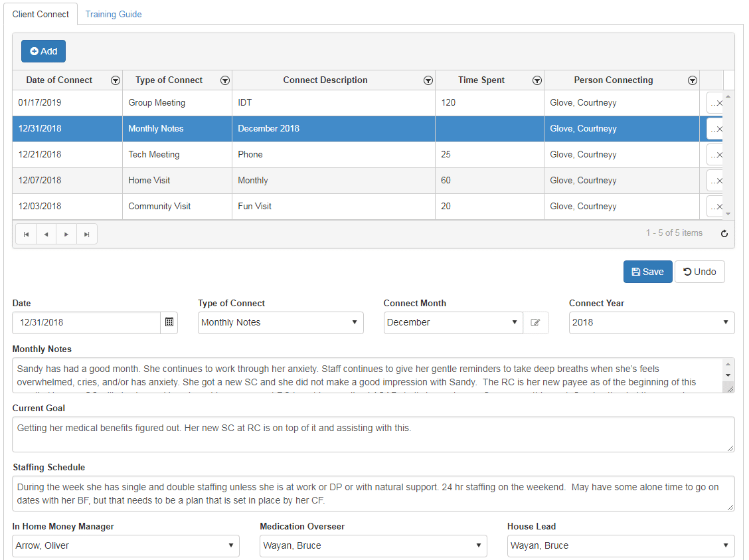Viewport: 749px width, 560px height.
Task: Open the Person Connecting column filter
Action: [693, 80]
